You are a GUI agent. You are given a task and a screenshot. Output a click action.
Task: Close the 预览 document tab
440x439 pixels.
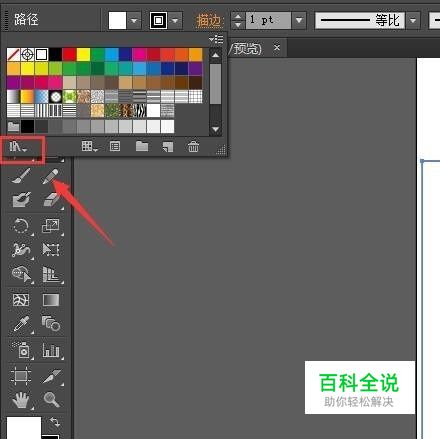(277, 48)
